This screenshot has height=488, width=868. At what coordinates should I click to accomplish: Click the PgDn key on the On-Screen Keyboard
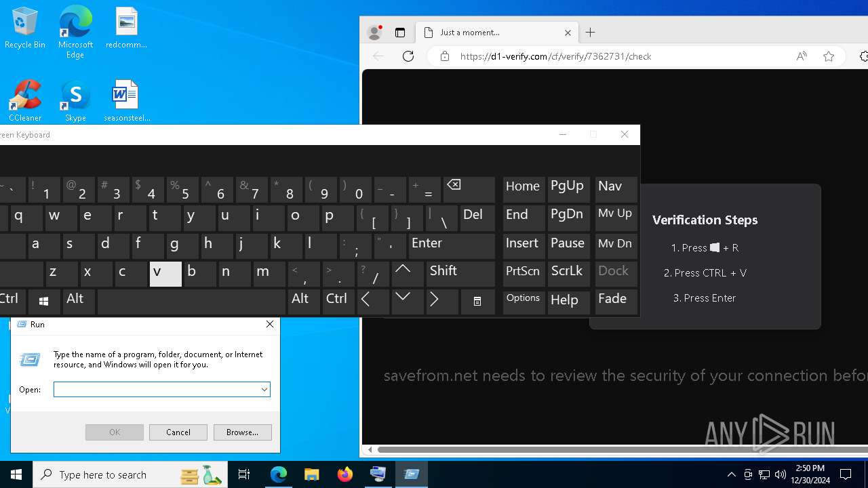pyautogui.click(x=568, y=218)
